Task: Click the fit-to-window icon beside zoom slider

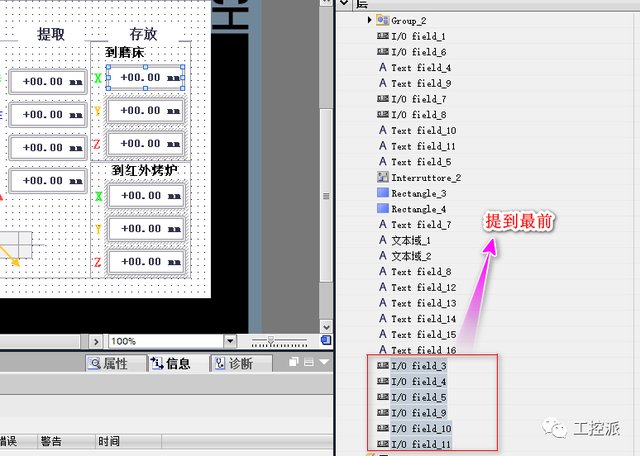Action: [326, 341]
